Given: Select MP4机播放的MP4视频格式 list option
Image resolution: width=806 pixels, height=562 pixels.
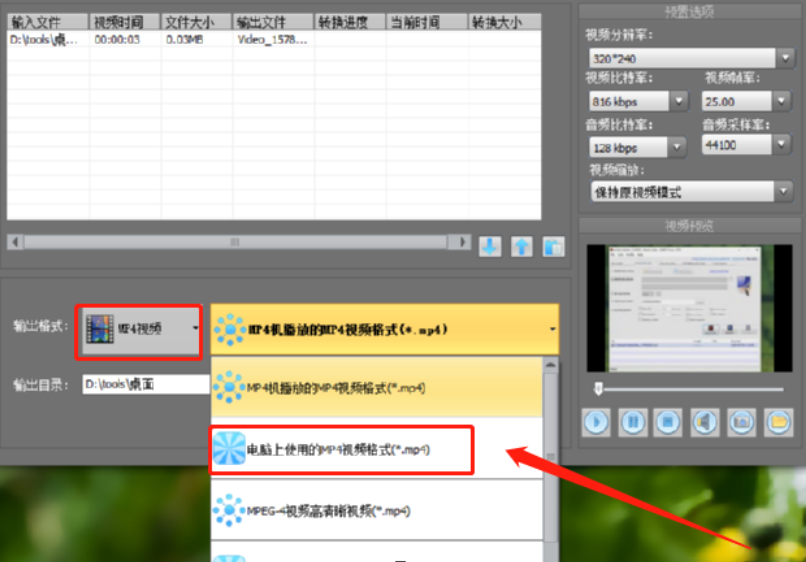Looking at the screenshot, I should pos(377,388).
